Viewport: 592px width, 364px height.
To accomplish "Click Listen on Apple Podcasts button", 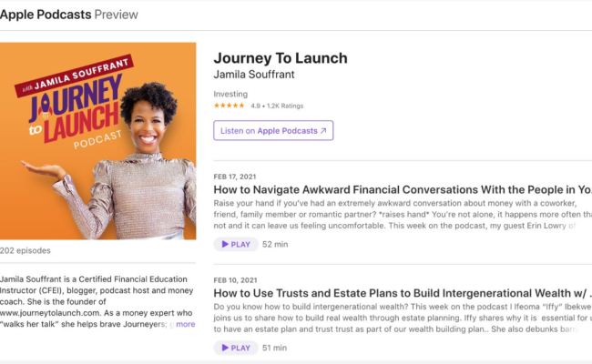I will tap(273, 130).
